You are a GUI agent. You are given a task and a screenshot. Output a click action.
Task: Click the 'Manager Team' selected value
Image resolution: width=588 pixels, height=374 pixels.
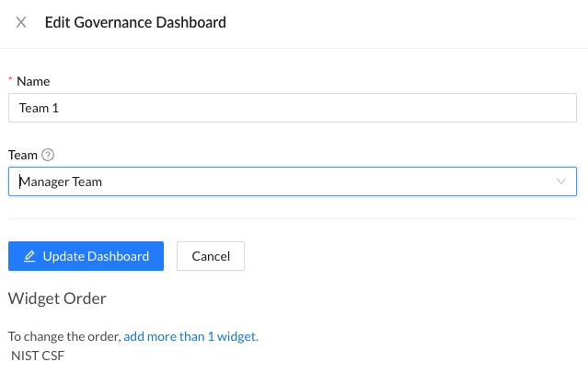61,181
